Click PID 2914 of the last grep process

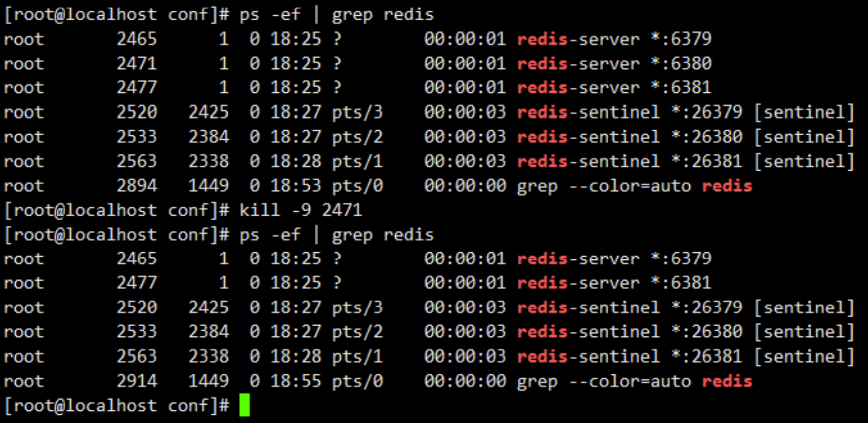click(x=137, y=381)
